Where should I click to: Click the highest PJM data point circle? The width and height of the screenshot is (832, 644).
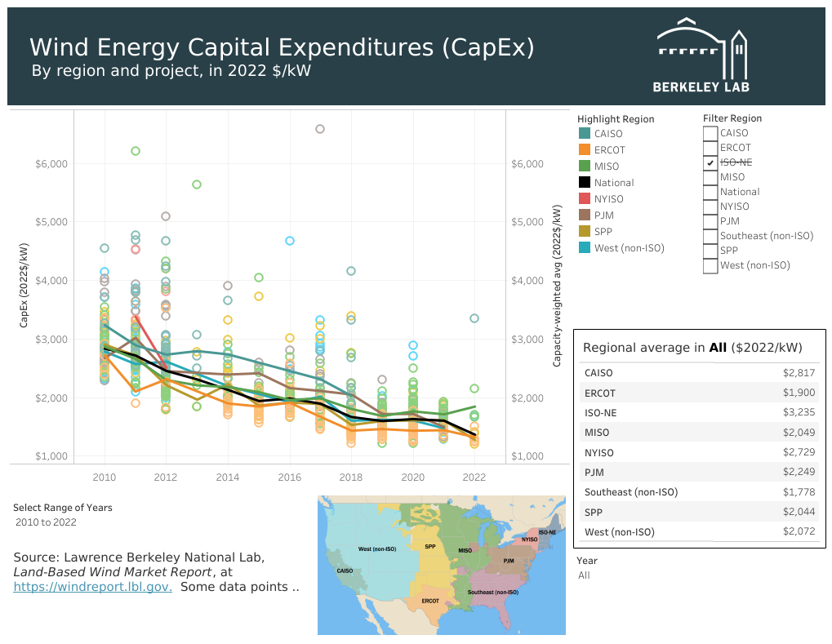[320, 129]
